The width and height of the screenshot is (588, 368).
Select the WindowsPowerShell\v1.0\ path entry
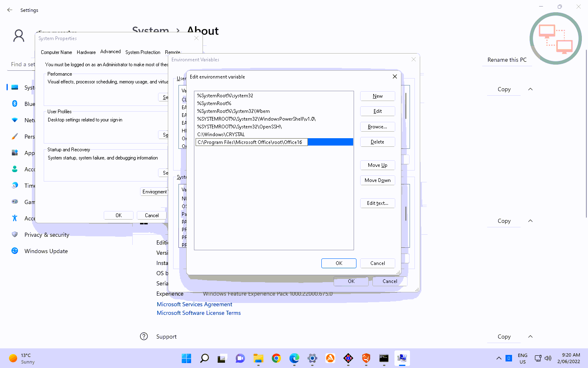274,119
